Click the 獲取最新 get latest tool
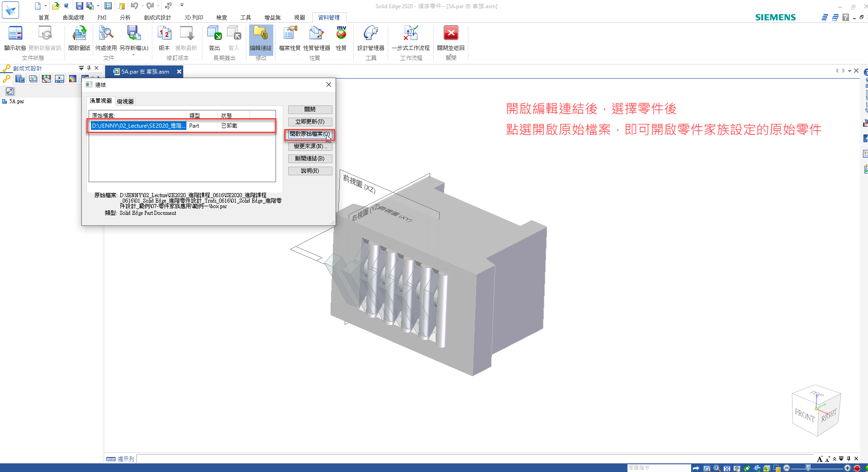 click(x=186, y=38)
